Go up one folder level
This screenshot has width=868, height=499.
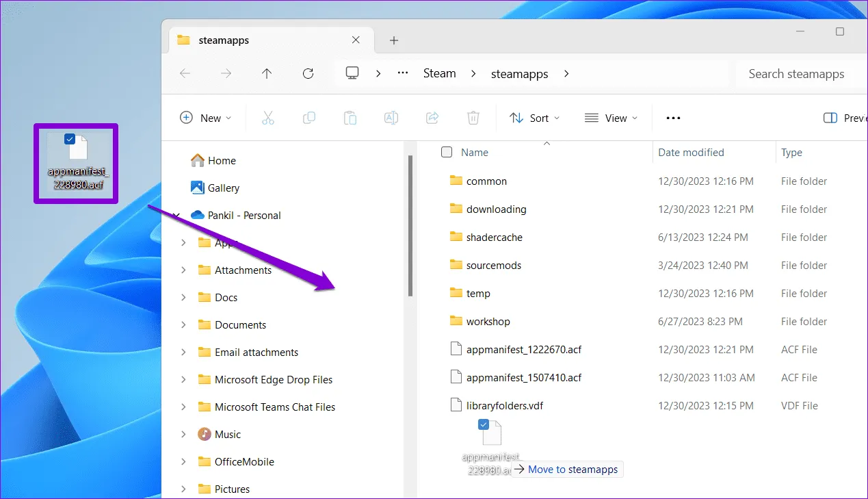pyautogui.click(x=267, y=74)
